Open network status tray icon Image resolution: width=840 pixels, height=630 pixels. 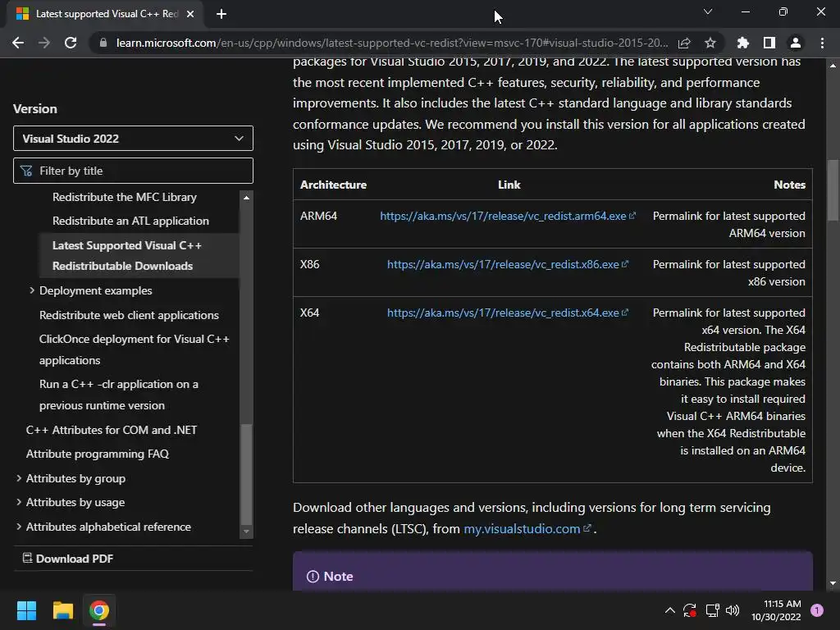pos(712,610)
